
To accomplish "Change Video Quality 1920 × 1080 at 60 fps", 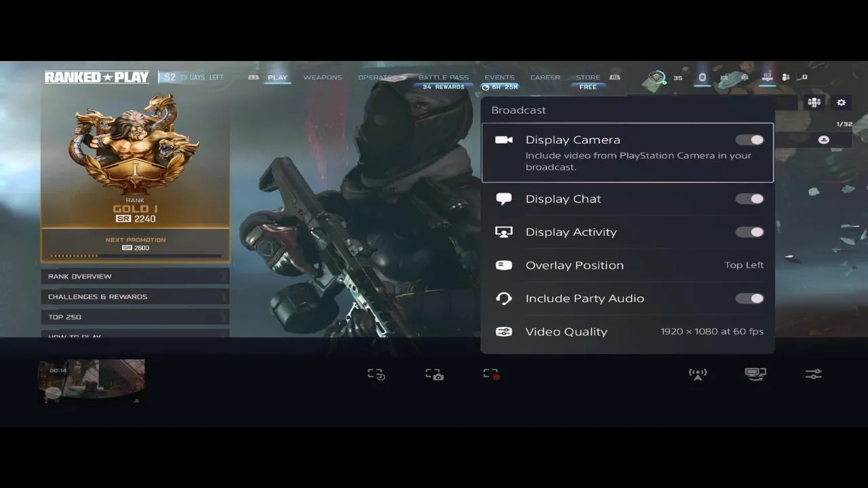I will pyautogui.click(x=712, y=331).
